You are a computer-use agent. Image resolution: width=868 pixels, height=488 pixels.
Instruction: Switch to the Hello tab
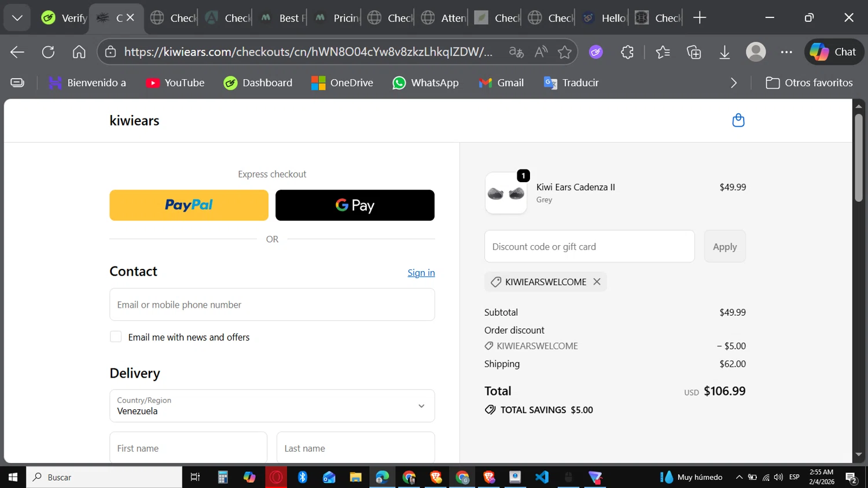(x=605, y=18)
